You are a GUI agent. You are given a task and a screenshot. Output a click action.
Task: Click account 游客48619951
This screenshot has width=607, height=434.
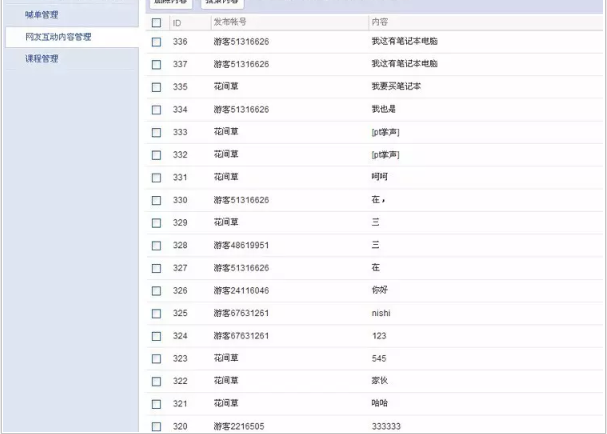tap(241, 245)
